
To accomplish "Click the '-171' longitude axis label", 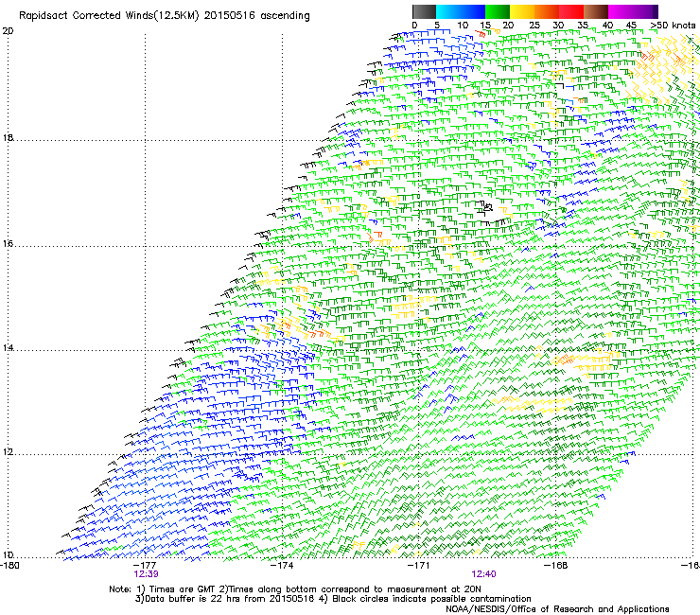I will [419, 566].
